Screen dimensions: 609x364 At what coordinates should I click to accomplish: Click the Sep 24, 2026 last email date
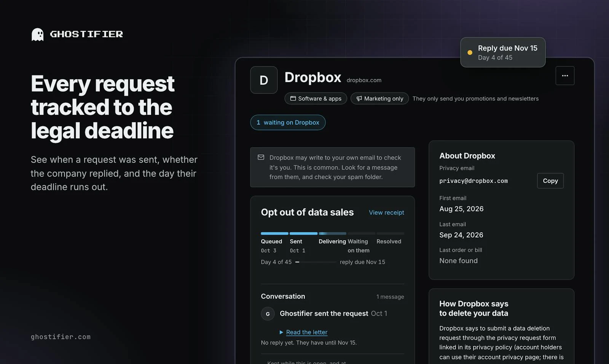(461, 235)
